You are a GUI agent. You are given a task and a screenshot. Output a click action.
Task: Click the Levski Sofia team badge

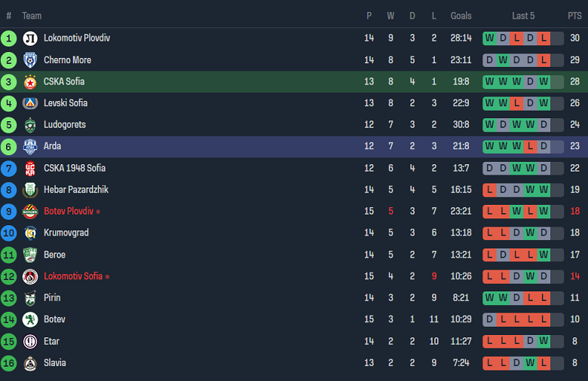[x=30, y=103]
